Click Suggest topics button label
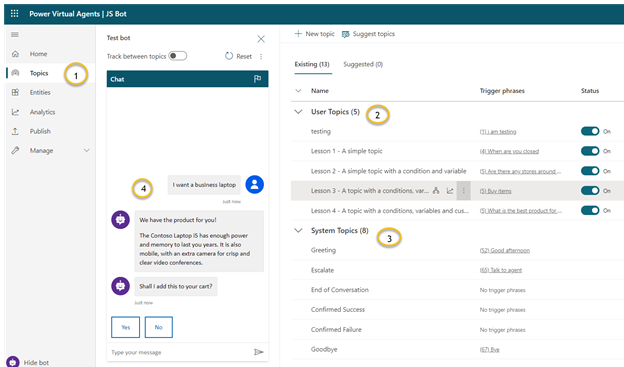 (374, 34)
